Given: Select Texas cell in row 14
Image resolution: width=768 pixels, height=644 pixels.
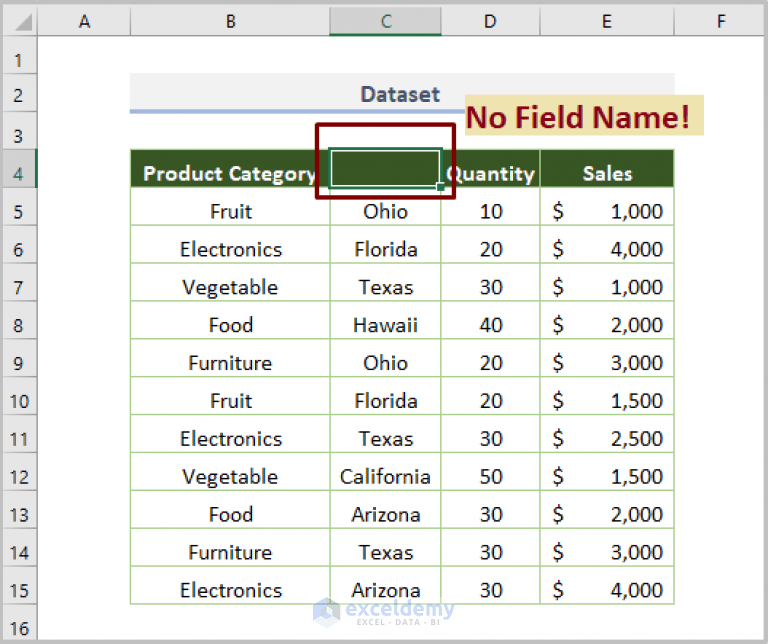Looking at the screenshot, I should 385,548.
